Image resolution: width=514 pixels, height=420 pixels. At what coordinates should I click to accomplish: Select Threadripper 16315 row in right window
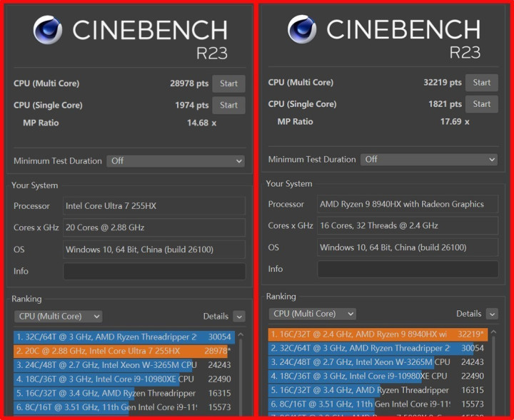[x=378, y=390]
